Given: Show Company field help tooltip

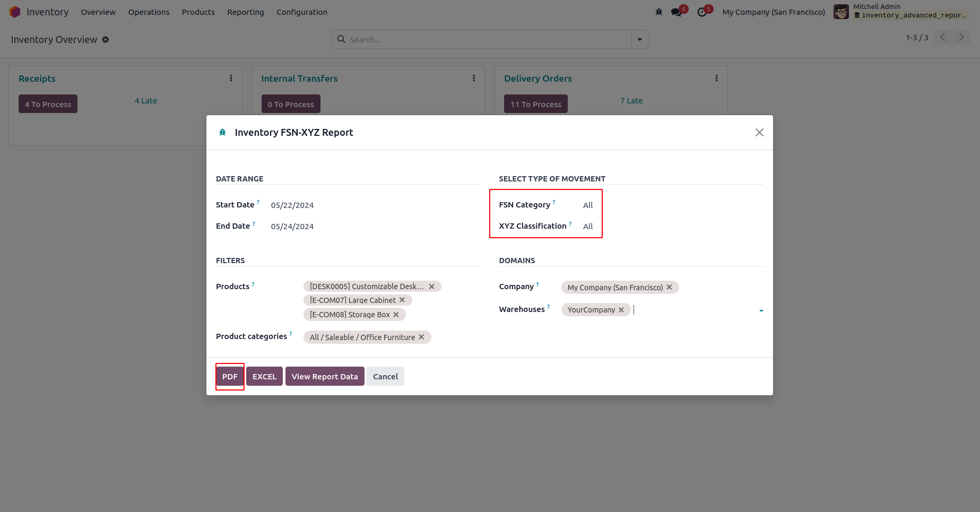Looking at the screenshot, I should click(x=537, y=284).
